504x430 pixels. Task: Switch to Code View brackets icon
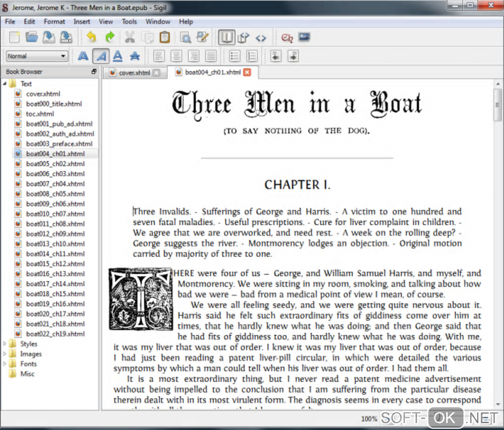coord(261,38)
